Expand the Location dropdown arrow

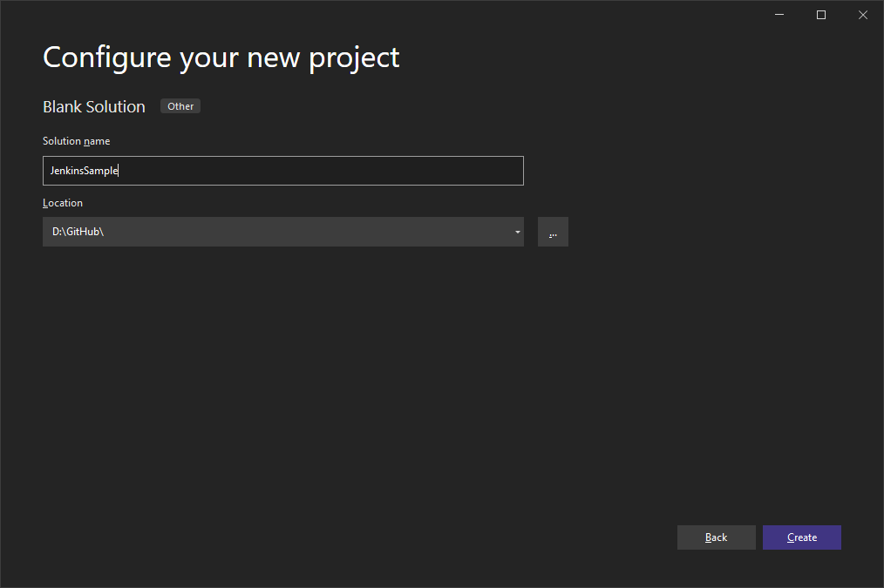517,232
